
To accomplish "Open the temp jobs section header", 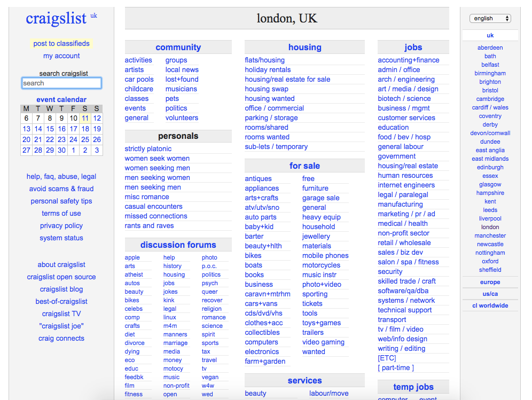I will coord(413,387).
